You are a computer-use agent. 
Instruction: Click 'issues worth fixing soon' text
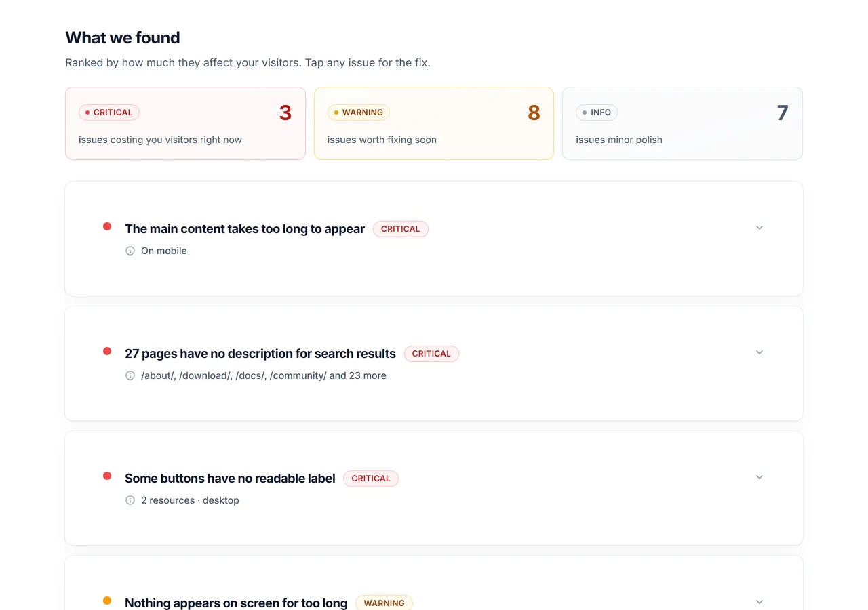(382, 140)
